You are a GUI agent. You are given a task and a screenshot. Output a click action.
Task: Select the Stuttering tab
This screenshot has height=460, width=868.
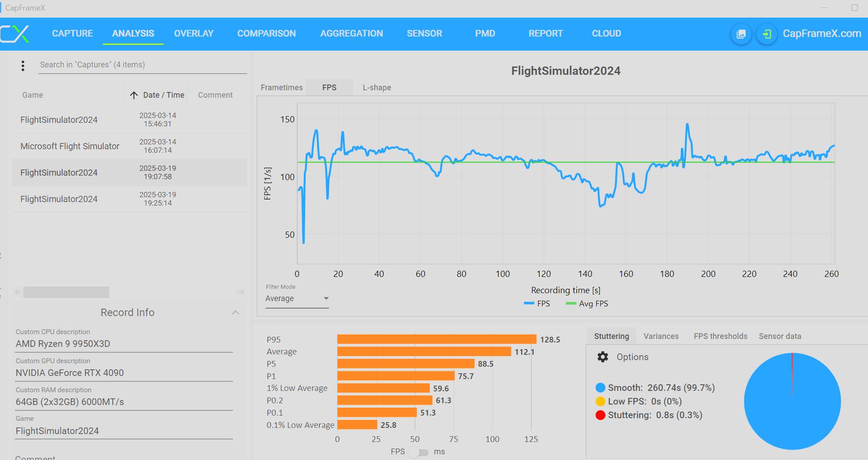point(611,336)
